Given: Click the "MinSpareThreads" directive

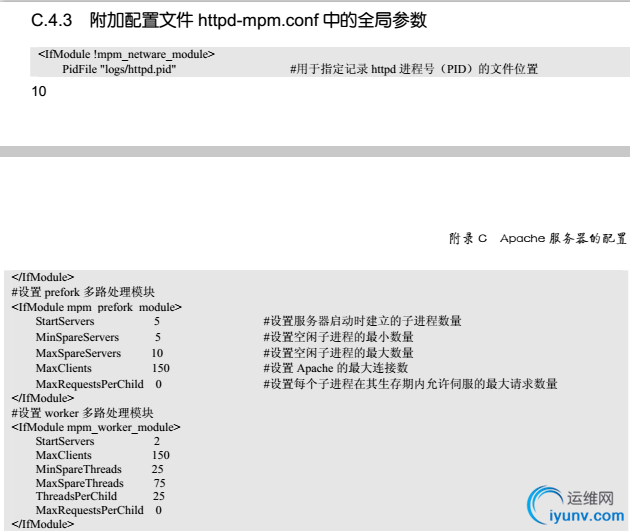Looking at the screenshot, I should coord(79,469).
